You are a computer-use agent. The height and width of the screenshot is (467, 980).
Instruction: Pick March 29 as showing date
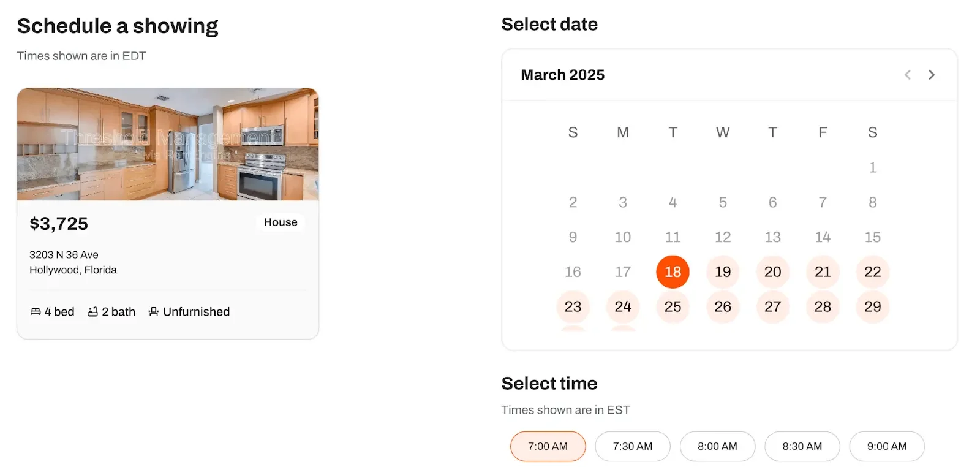pyautogui.click(x=872, y=306)
